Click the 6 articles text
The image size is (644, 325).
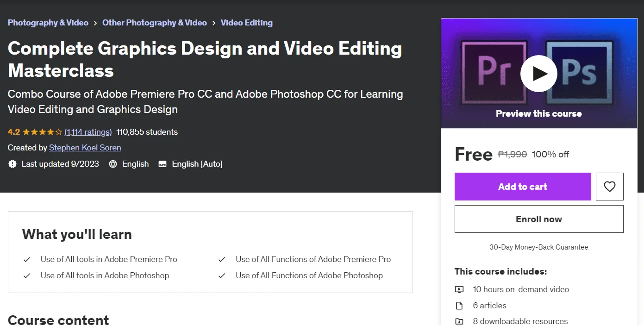(x=489, y=306)
